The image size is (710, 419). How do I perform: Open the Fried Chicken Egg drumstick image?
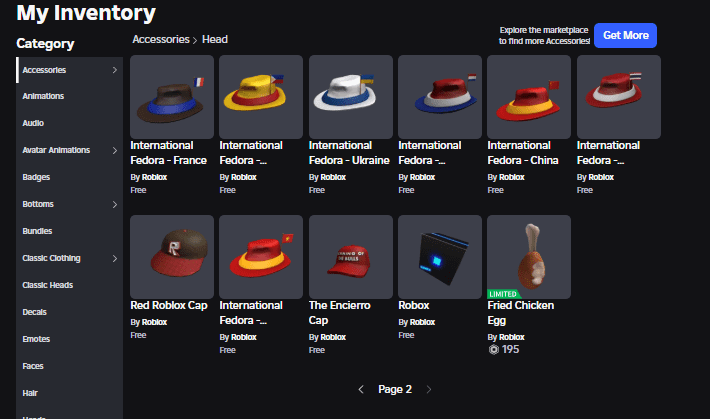(x=529, y=257)
